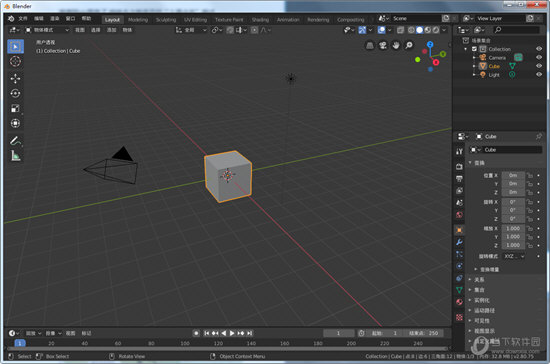Open the Active Tool properties tab

(459, 151)
